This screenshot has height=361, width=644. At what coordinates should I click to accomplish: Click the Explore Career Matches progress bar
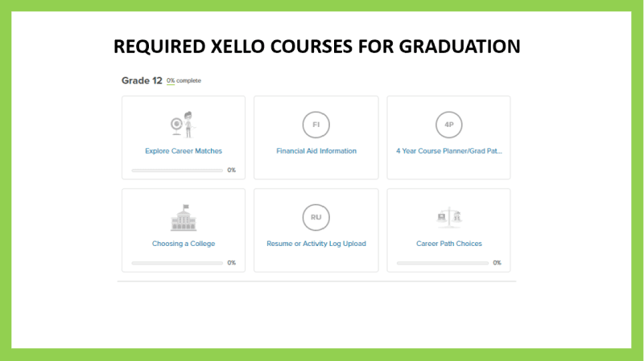tap(177, 170)
